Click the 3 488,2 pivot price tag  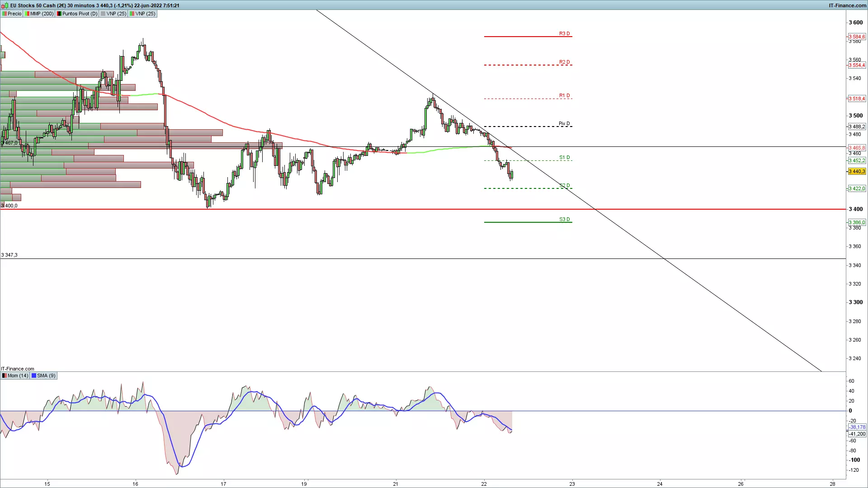(x=857, y=127)
